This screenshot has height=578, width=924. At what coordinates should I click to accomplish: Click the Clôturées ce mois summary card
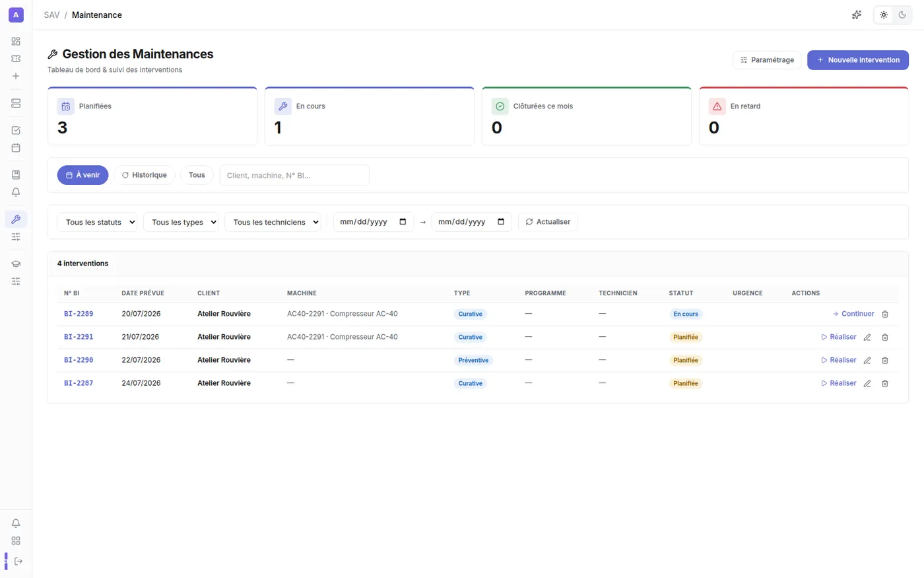coord(587,116)
